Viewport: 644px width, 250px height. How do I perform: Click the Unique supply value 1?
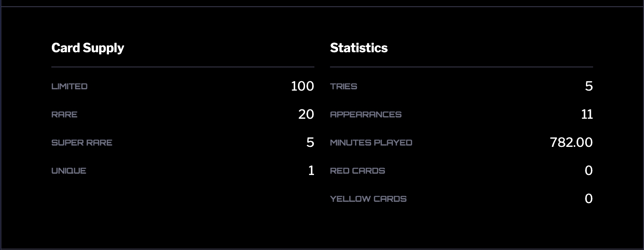click(x=311, y=171)
